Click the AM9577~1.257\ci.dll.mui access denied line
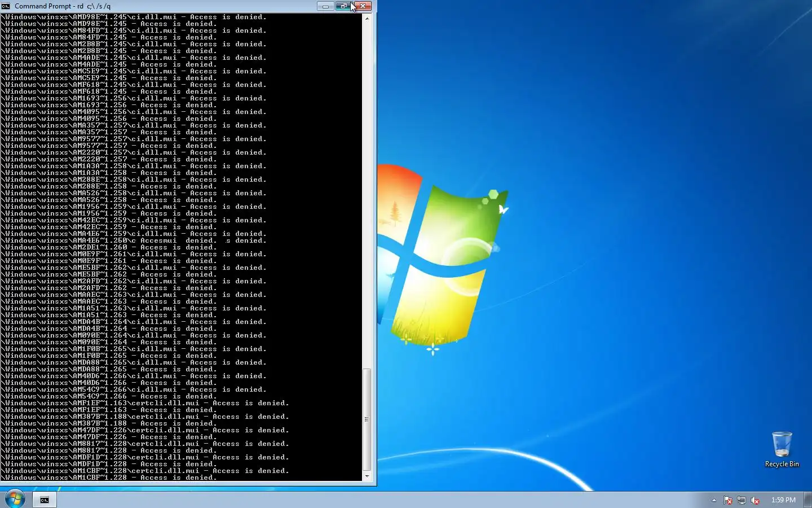 point(134,139)
